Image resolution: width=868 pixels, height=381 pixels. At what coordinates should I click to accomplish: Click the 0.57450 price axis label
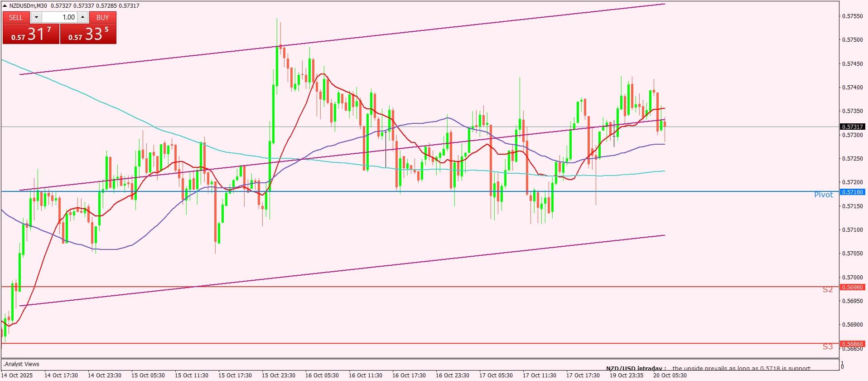click(x=852, y=64)
